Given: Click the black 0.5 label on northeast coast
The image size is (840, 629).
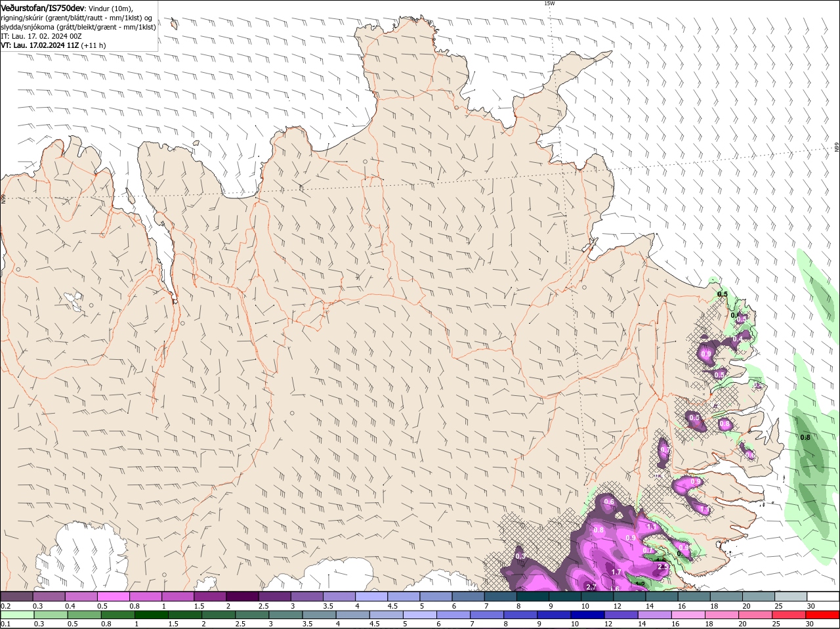Looking at the screenshot, I should tap(723, 294).
